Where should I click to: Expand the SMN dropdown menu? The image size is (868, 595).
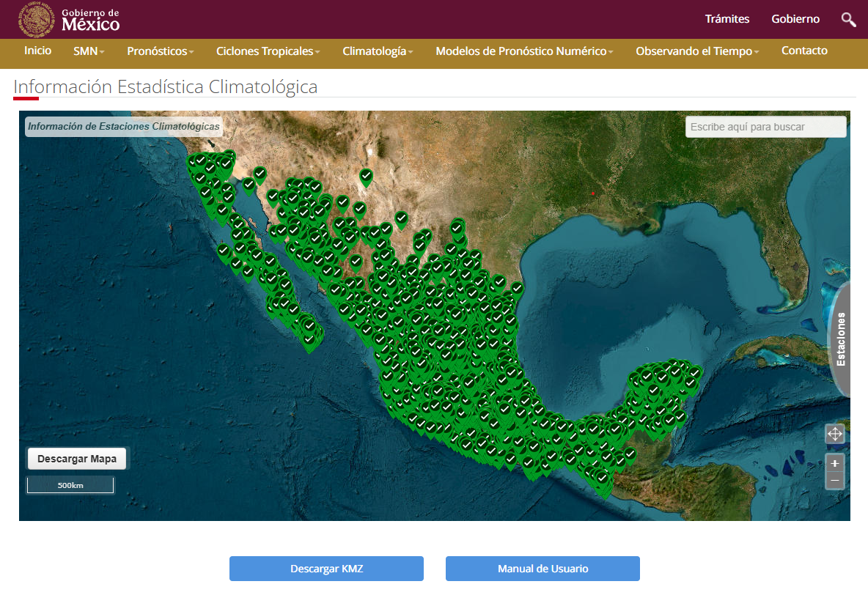89,51
